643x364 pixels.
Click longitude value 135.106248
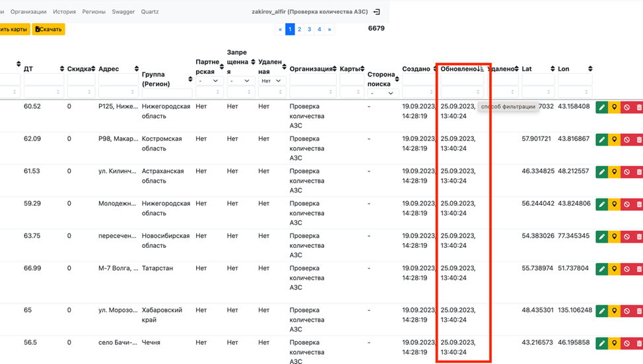click(575, 310)
